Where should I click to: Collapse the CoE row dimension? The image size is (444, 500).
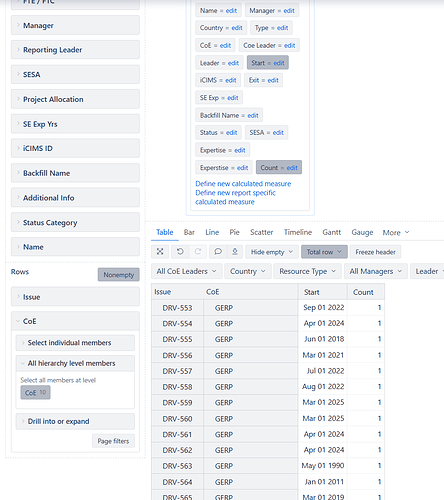coord(75,321)
